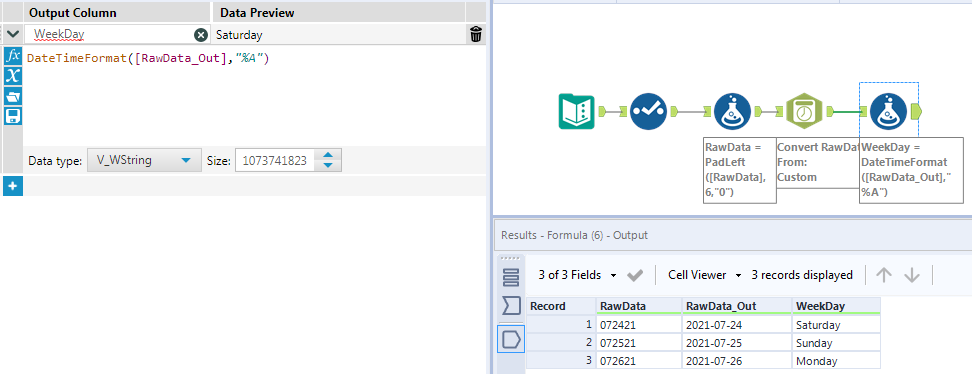Show the input anchor data icon
The image size is (972, 374).
(x=510, y=305)
